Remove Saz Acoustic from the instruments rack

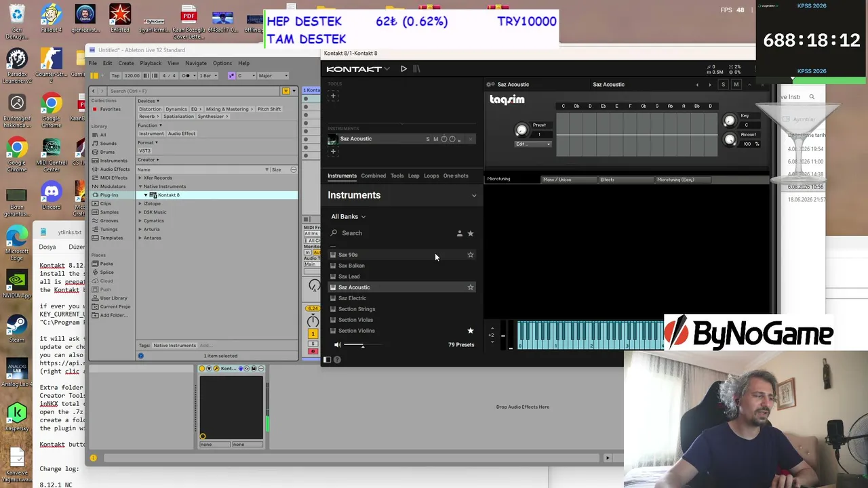coord(471,139)
